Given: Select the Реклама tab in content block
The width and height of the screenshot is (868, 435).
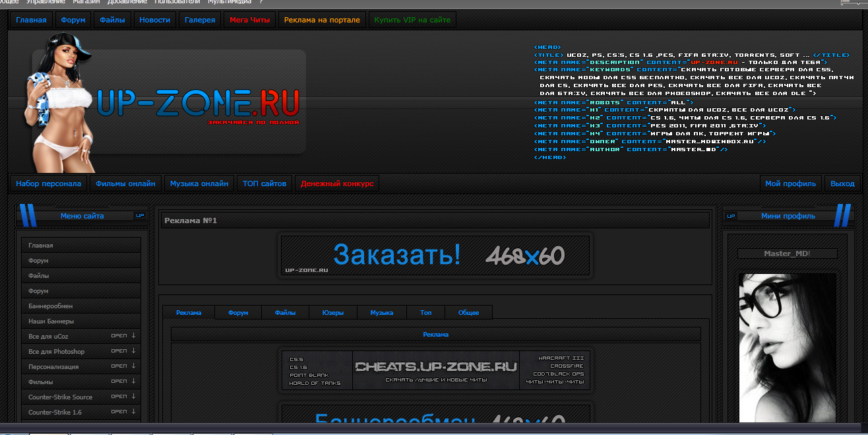Looking at the screenshot, I should tap(189, 312).
